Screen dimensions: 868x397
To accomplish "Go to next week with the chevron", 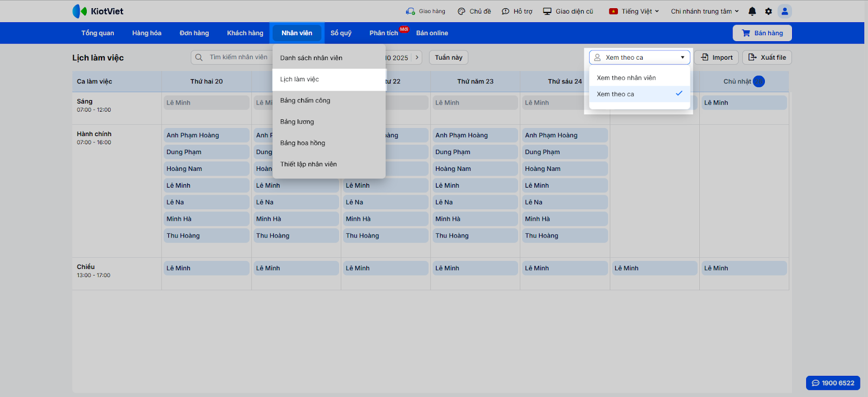I will 417,57.
